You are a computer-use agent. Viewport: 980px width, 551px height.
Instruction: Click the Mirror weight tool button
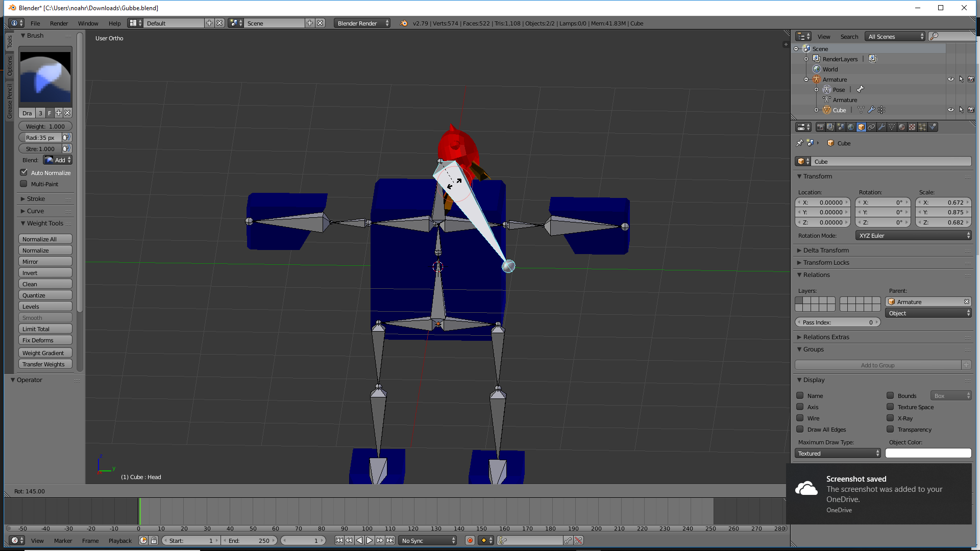tap(45, 261)
